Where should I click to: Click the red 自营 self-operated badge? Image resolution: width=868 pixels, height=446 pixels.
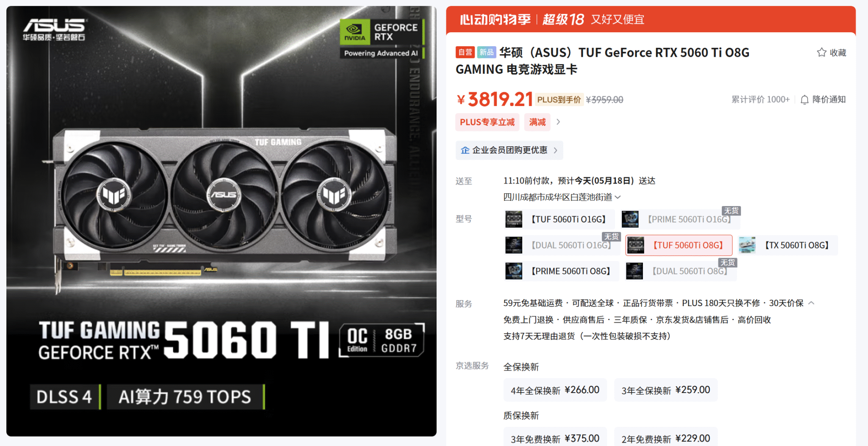465,52
